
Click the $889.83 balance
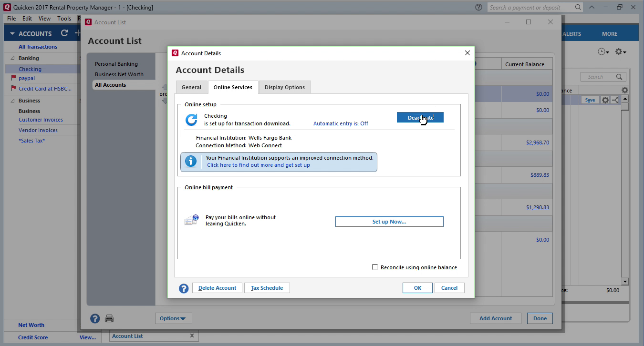pyautogui.click(x=540, y=175)
